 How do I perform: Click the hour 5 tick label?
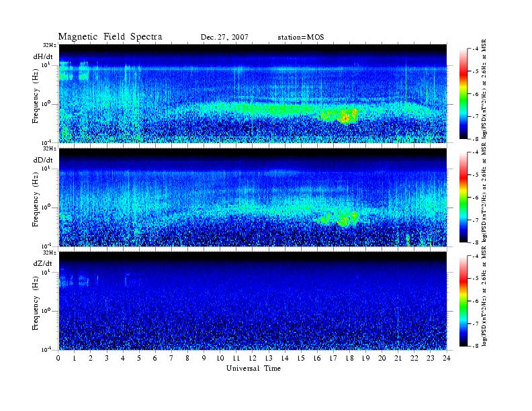tap(139, 358)
